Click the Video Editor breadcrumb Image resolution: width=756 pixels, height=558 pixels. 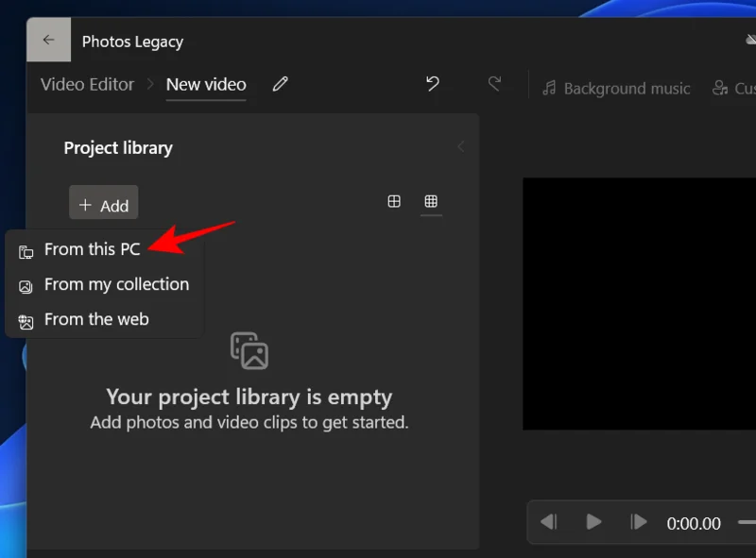point(87,84)
